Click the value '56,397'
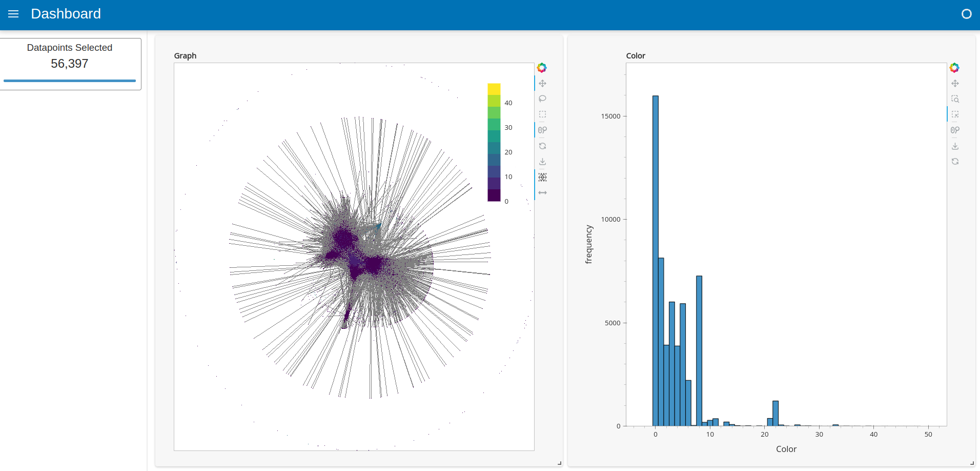The width and height of the screenshot is (980, 471). [70, 64]
